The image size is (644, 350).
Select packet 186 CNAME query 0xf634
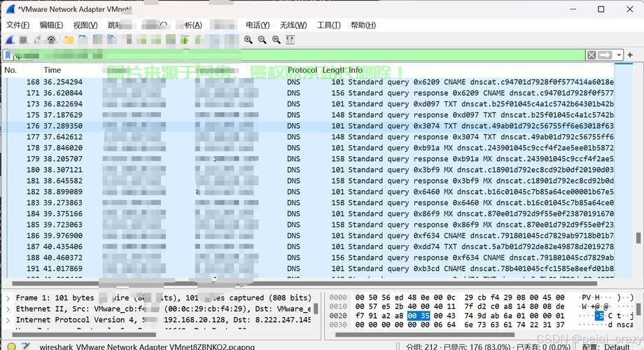pyautogui.click(x=308, y=236)
